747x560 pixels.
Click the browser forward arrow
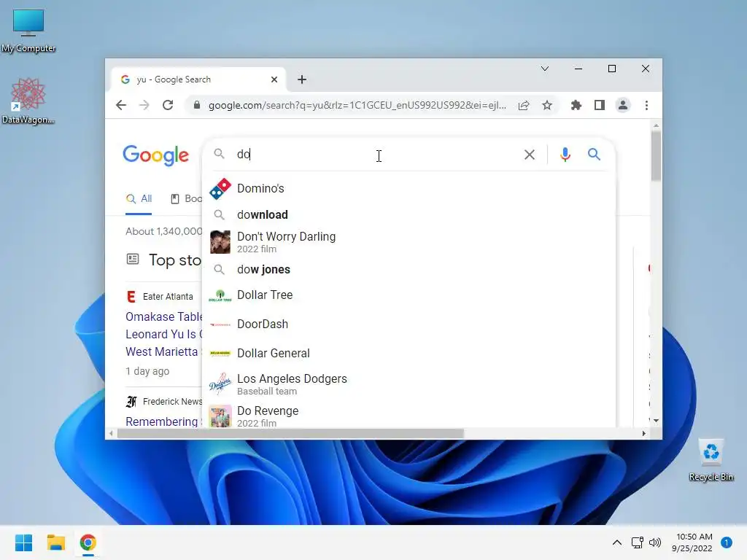(144, 105)
